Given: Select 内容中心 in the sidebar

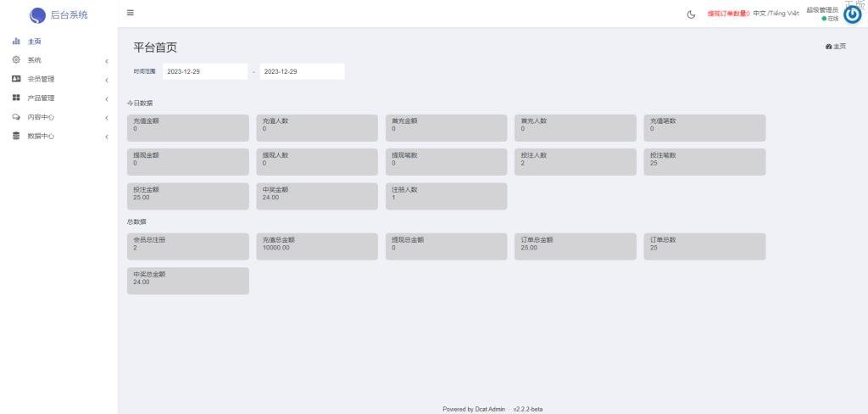Looking at the screenshot, I should click(x=41, y=117).
